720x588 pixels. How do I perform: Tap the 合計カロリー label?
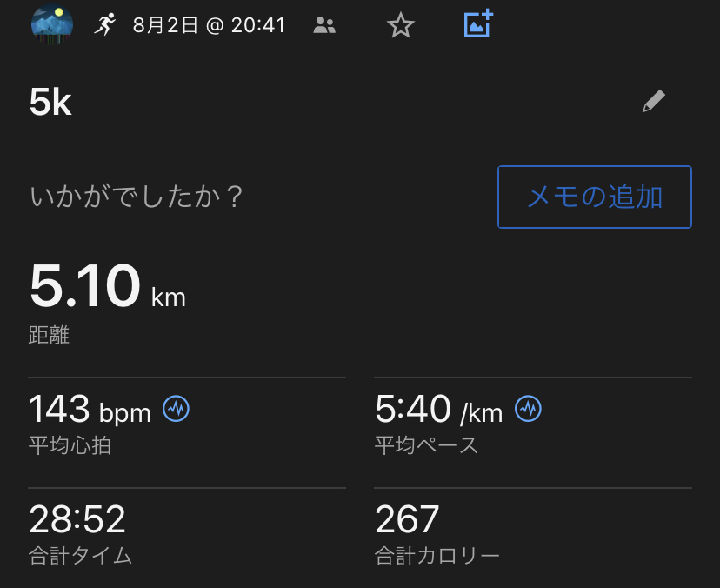[437, 555]
